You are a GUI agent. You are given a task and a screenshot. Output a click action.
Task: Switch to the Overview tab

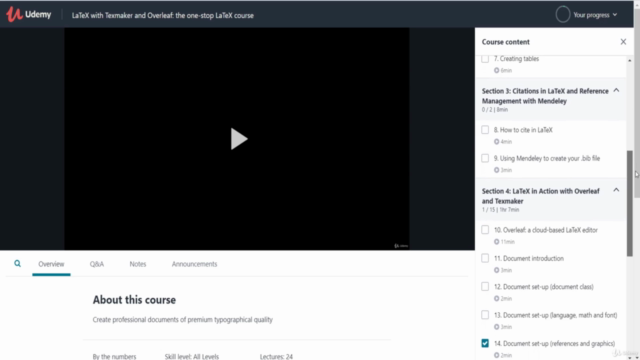51,264
